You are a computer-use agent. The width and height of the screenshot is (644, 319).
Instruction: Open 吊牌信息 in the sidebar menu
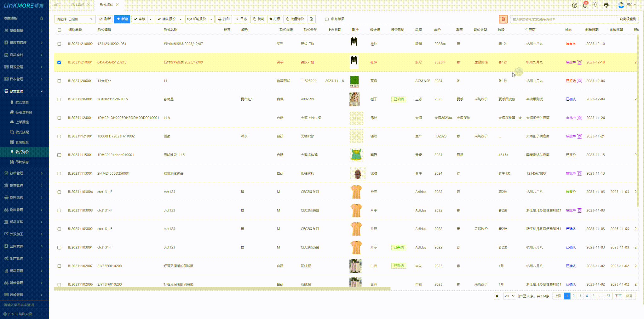22,162
